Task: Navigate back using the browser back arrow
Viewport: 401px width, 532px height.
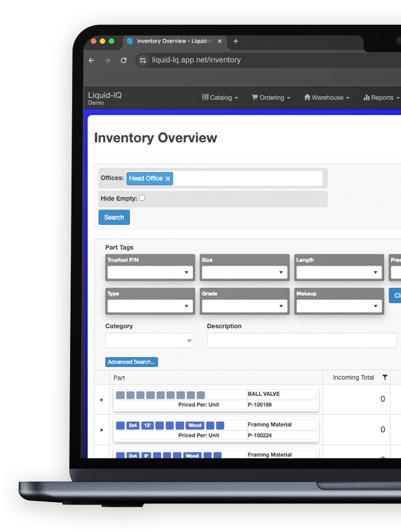Action: [x=91, y=60]
